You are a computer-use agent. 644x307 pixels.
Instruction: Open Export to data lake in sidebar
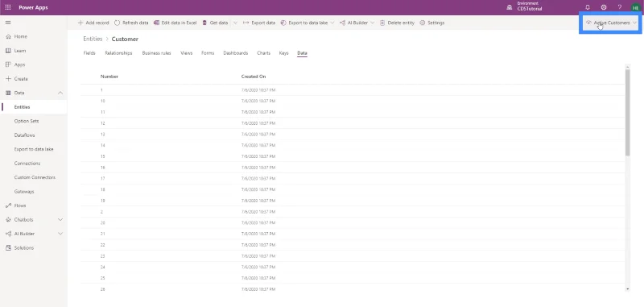point(34,149)
